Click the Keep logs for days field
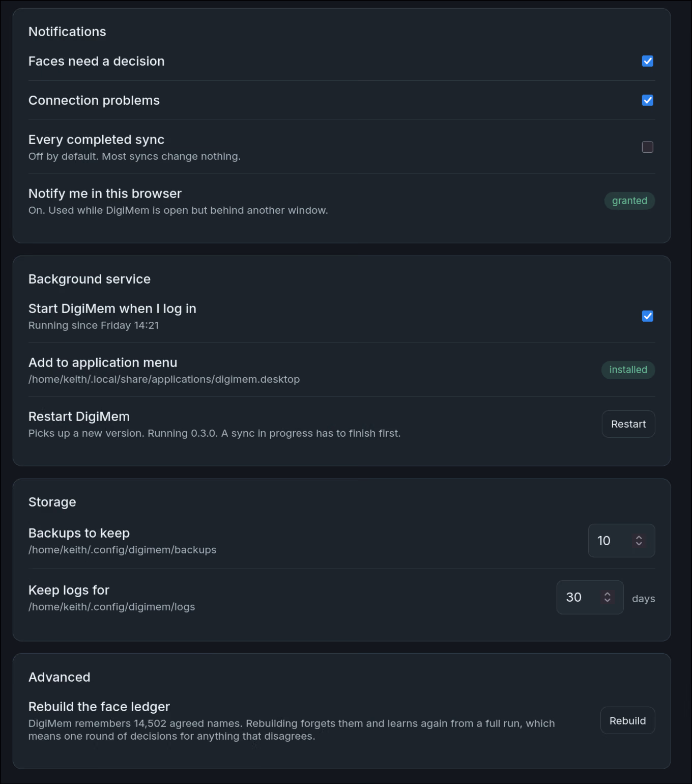This screenshot has width=692, height=784. (590, 597)
